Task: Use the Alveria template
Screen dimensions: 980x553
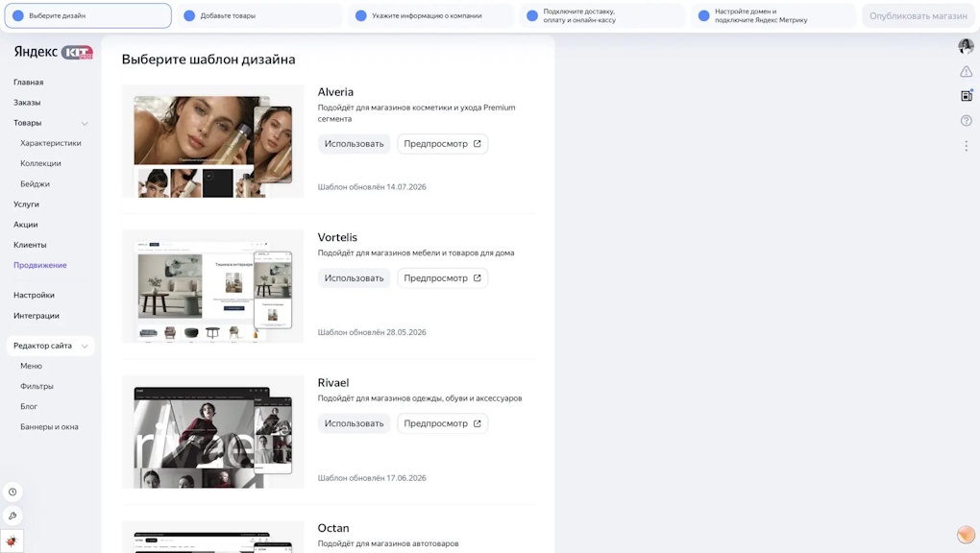Action: point(354,144)
